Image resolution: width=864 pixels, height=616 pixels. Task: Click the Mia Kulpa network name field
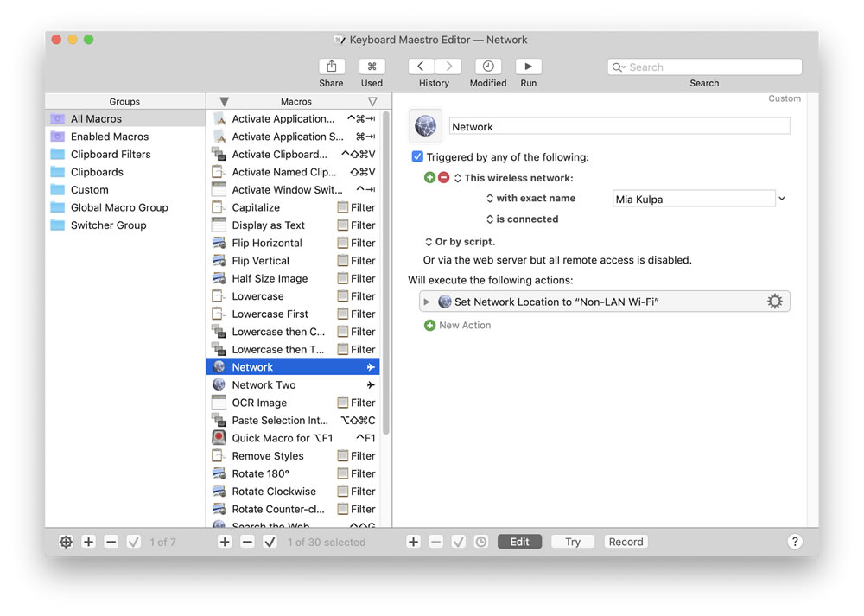(694, 199)
